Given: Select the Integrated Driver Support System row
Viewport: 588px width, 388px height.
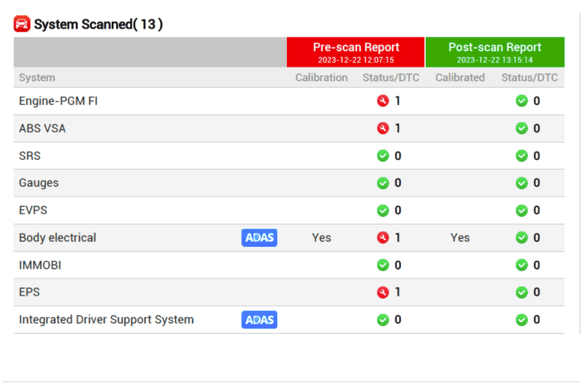Looking at the screenshot, I should (106, 320).
